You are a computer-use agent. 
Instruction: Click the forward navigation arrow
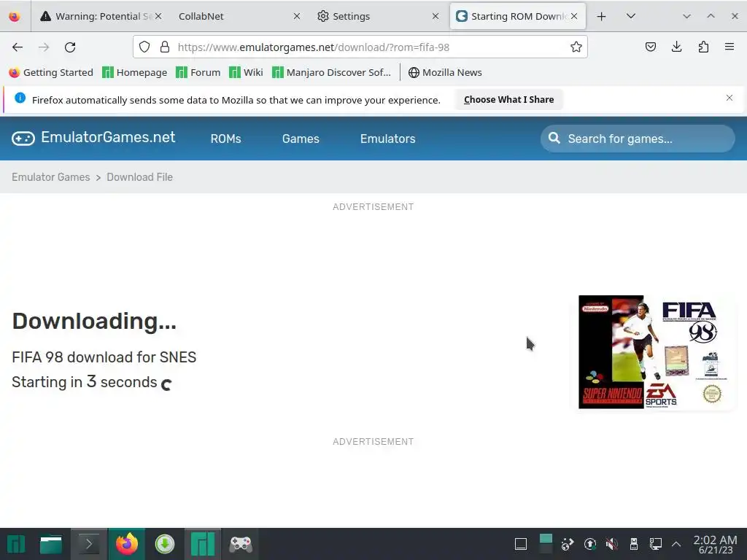coord(44,47)
